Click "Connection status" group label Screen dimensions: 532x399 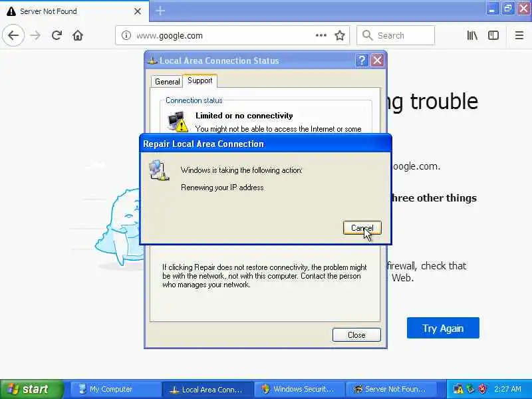click(194, 100)
